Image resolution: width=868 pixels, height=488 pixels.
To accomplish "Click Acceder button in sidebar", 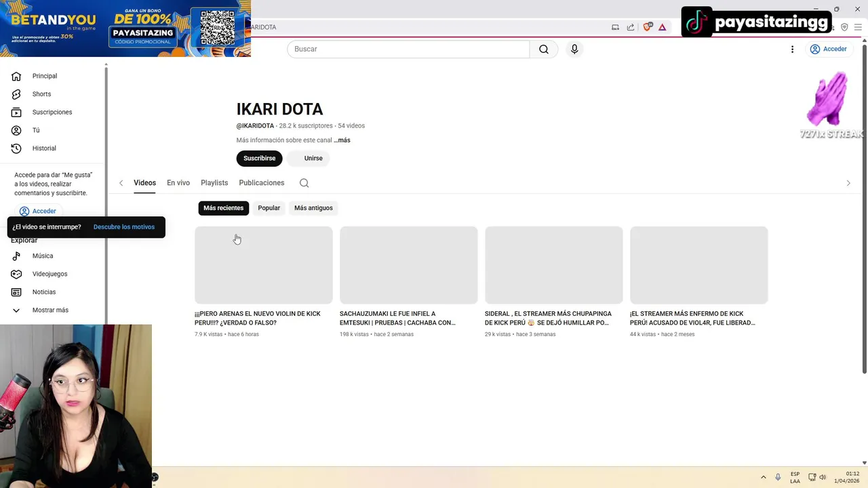I will coord(38,211).
